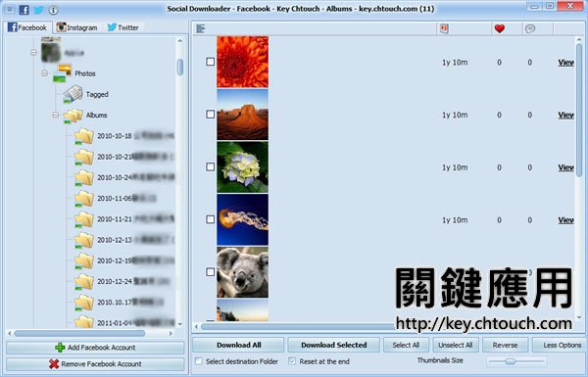Check the desert rock photo checkbox
The image size is (588, 377).
click(x=211, y=115)
